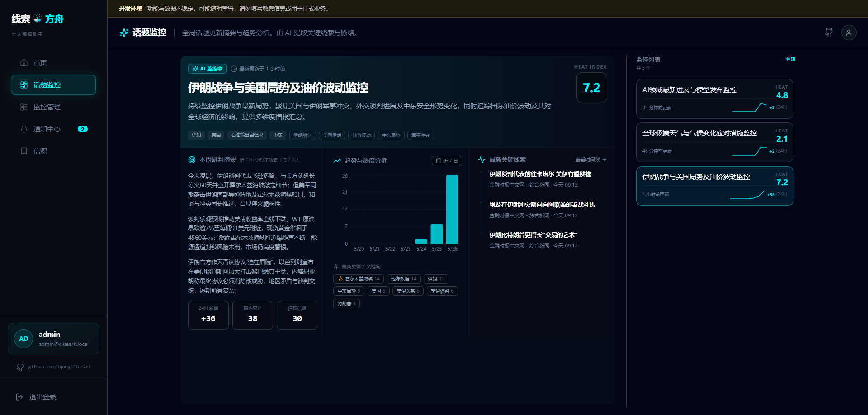Viewport: 868px width, 415px height.
Task: Select 话题监控 menu item
Action: tap(54, 85)
